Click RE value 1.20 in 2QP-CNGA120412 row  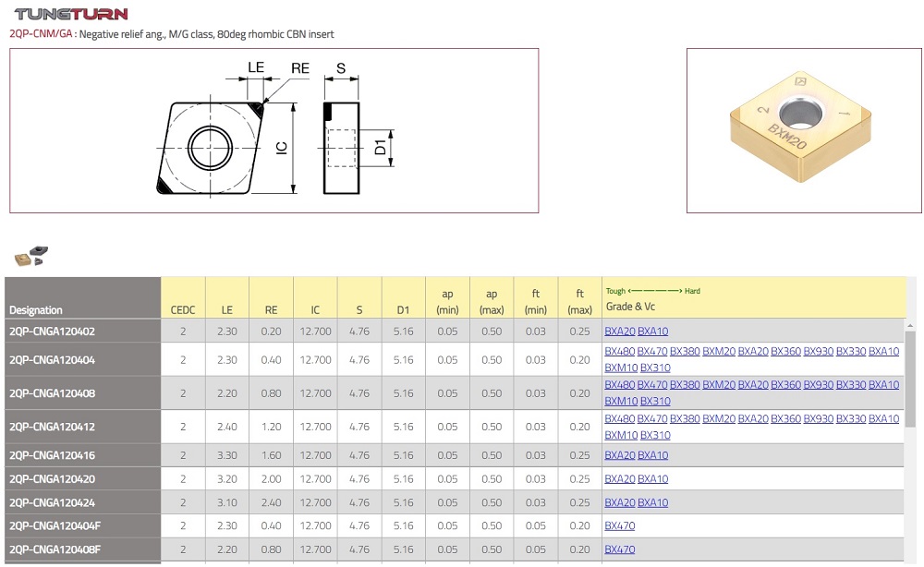(271, 427)
